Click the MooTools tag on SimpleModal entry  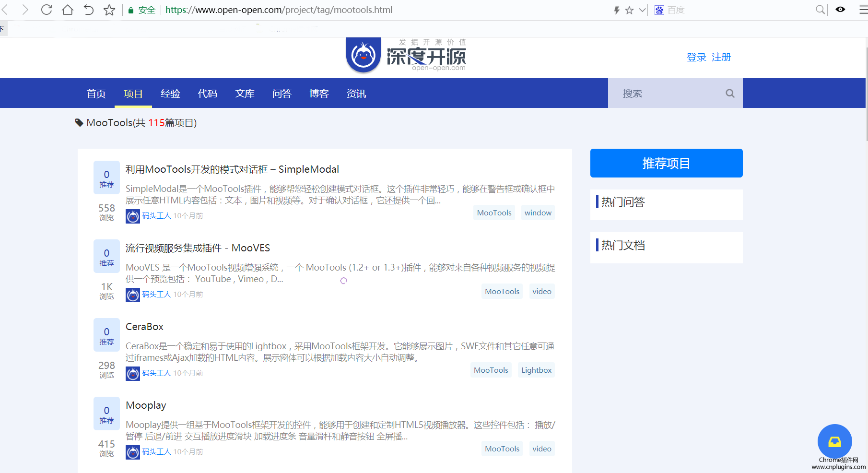(494, 213)
